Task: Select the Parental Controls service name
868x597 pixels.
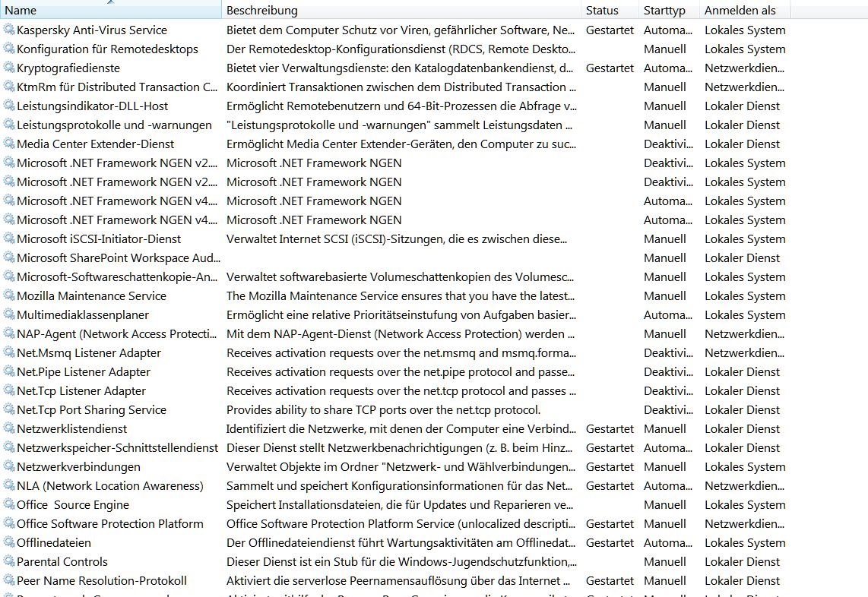Action: point(62,561)
